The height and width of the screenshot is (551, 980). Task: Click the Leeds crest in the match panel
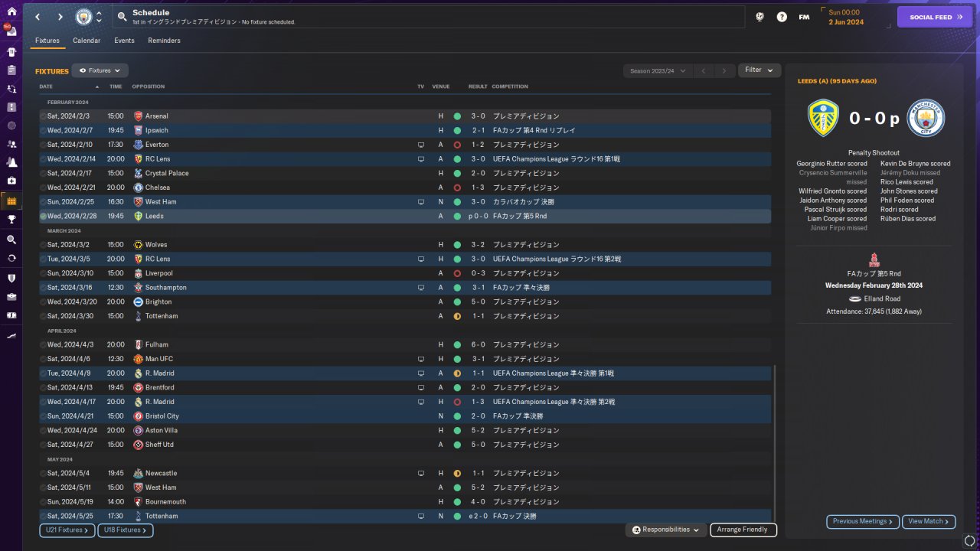pyautogui.click(x=823, y=119)
